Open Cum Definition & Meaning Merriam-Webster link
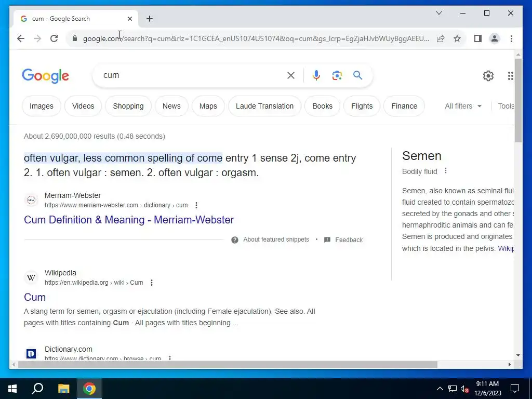The height and width of the screenshot is (399, 532). click(x=129, y=220)
